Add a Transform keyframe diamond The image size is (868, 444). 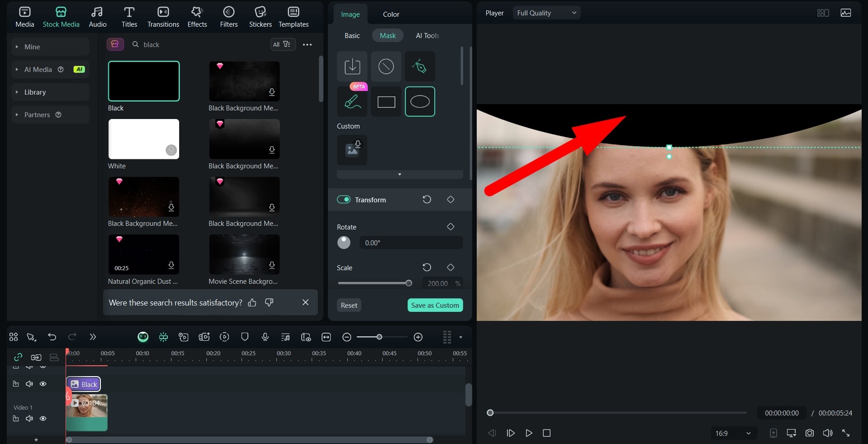click(x=451, y=200)
